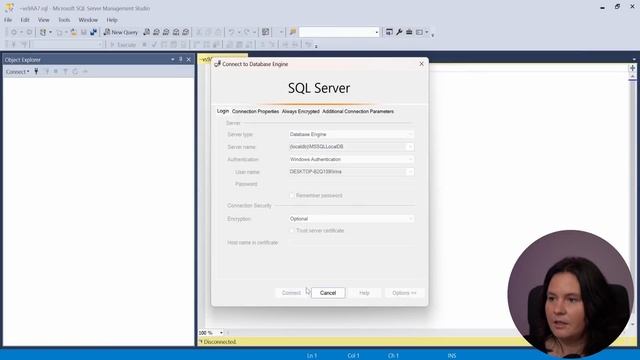Click the Connect Object Explorer plug icon
Viewport: 640px width, 360px height.
point(36,71)
